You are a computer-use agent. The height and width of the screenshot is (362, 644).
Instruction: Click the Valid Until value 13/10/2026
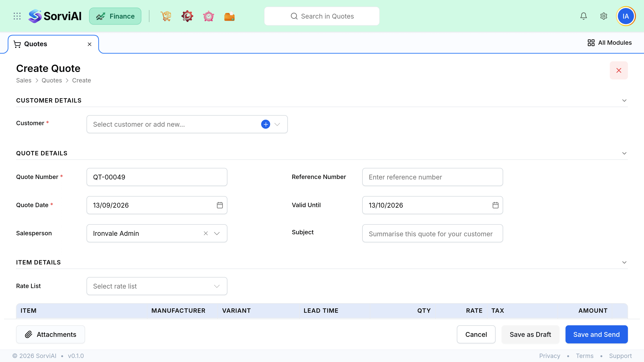[x=386, y=205]
